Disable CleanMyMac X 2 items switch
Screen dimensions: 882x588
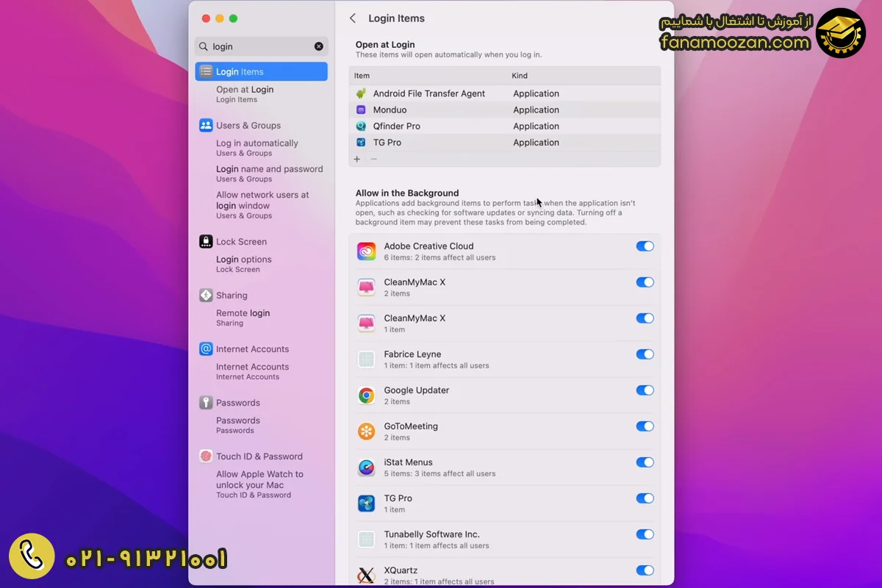(x=645, y=282)
